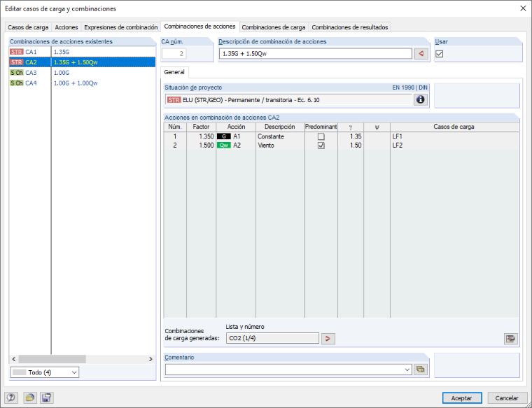The width and height of the screenshot is (532, 408).
Task: Toggle Predominant checkbox for Constante row
Action: pos(321,136)
